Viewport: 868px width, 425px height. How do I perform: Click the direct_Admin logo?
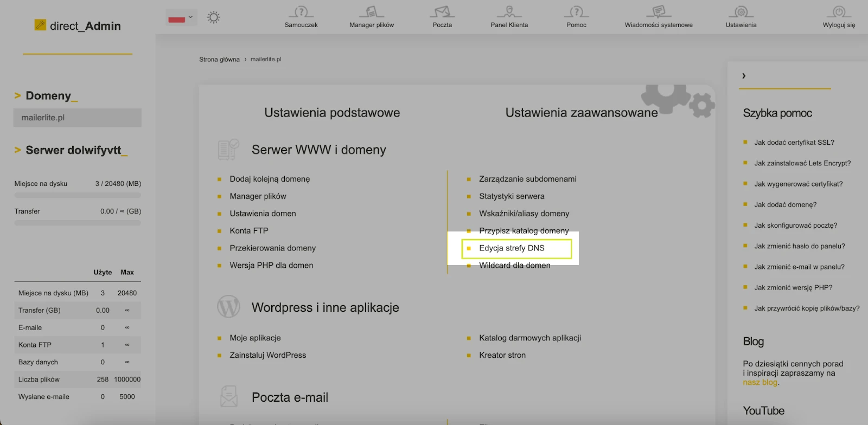[78, 25]
